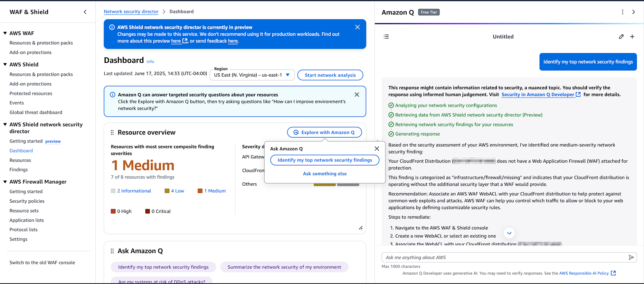Image resolution: width=644 pixels, height=284 pixels.
Task: Collapse AWS Shield network security director section
Action: coord(5,124)
